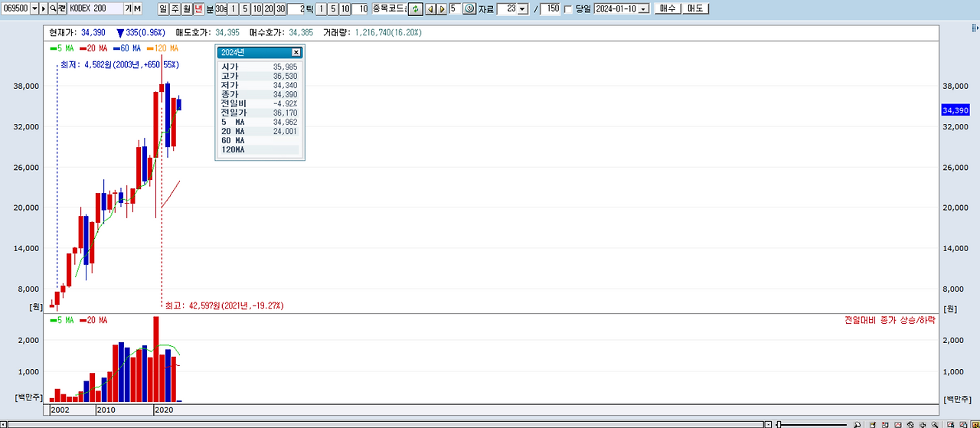Close the 2024년 data popup
980x428 pixels.
296,52
